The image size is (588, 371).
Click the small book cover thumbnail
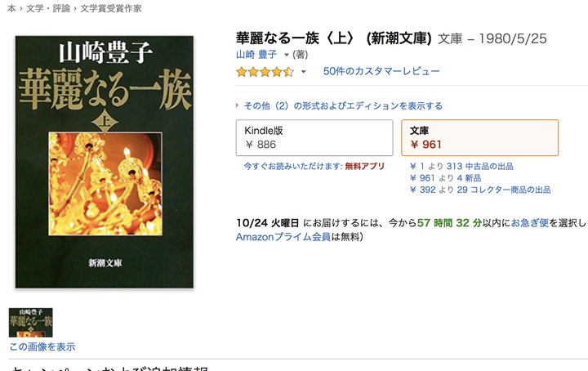pos(31,323)
